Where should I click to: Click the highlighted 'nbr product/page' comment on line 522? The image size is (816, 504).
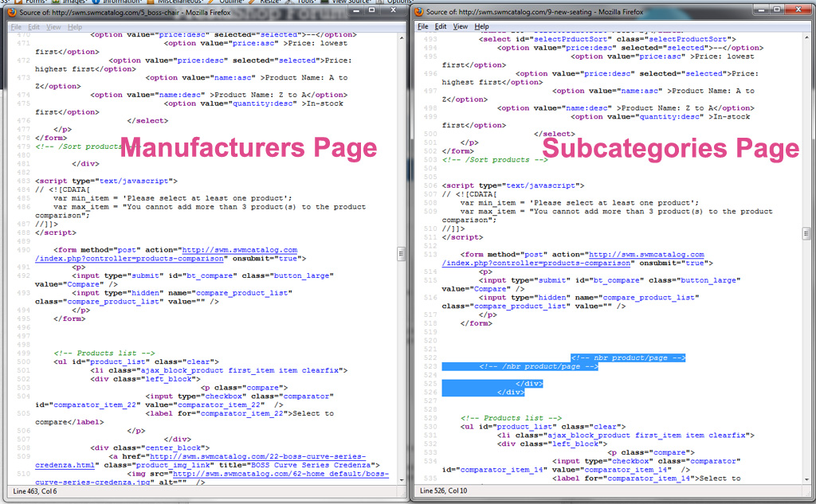tap(628, 357)
